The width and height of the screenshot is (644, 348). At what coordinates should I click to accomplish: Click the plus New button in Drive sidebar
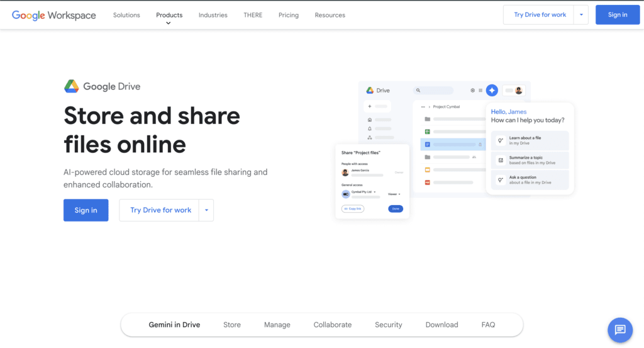[377, 106]
